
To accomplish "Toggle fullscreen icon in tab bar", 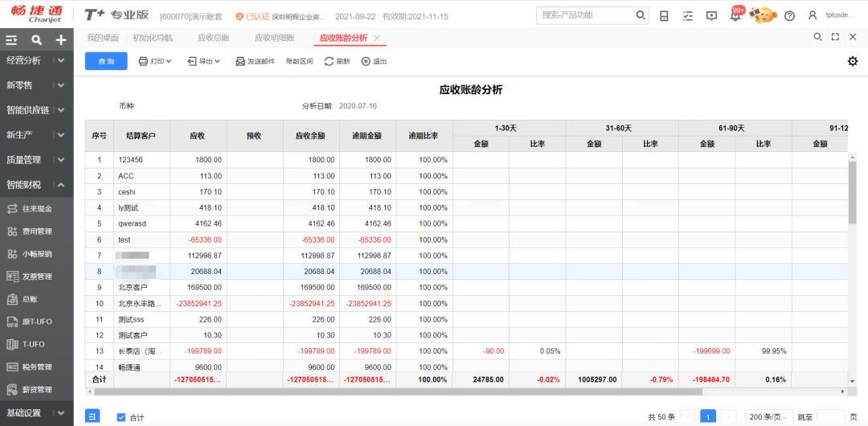I will [x=835, y=37].
